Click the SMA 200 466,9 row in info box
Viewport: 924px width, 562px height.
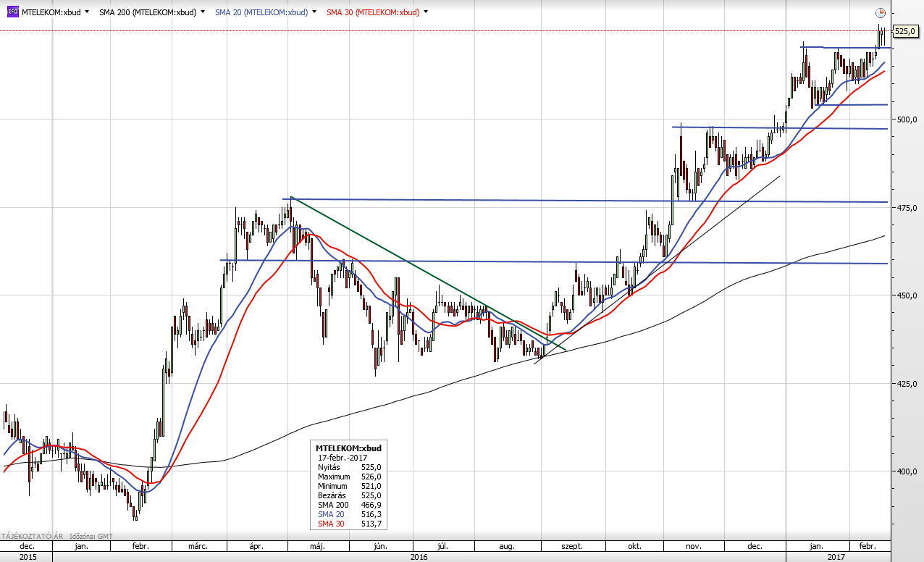(x=348, y=505)
